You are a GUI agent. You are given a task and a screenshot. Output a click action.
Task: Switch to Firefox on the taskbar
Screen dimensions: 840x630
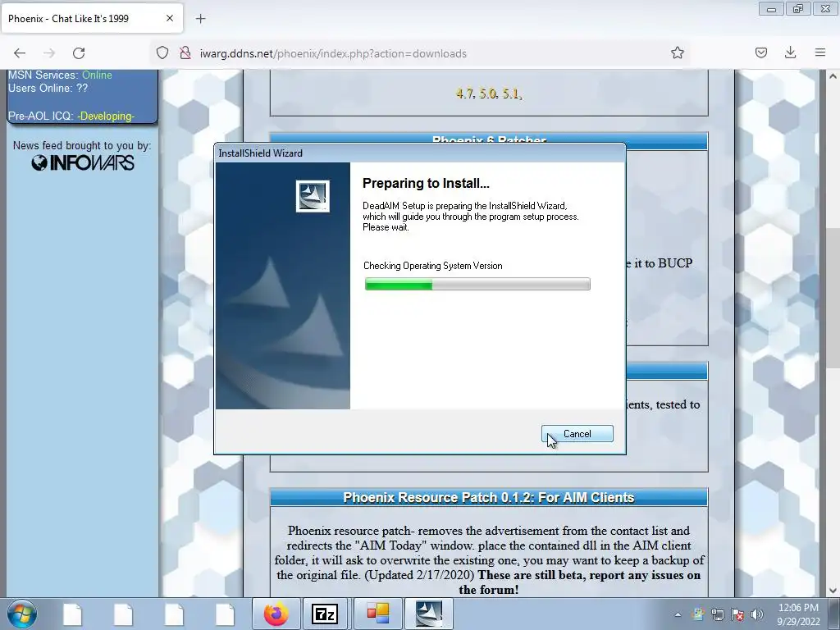click(276, 614)
